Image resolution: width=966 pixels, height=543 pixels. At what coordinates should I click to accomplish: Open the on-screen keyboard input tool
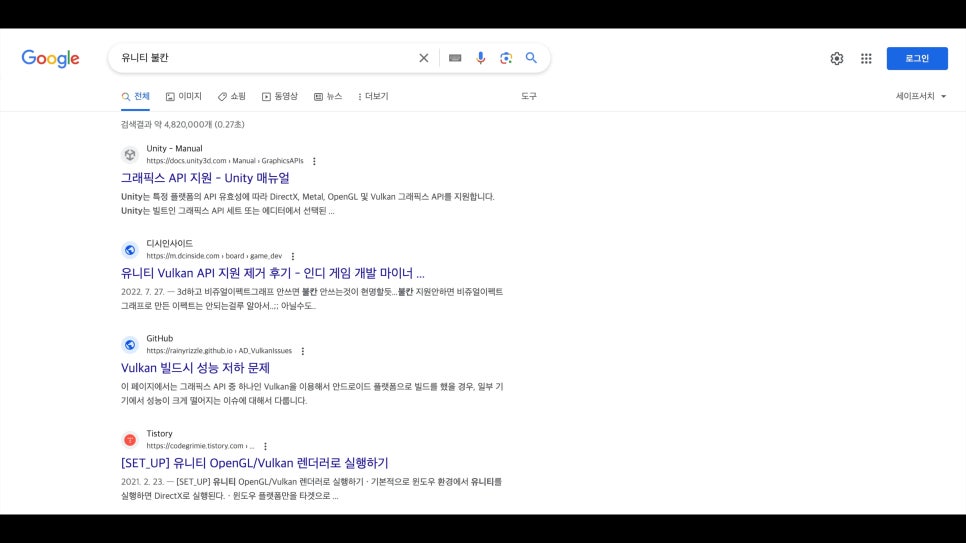[x=455, y=58]
